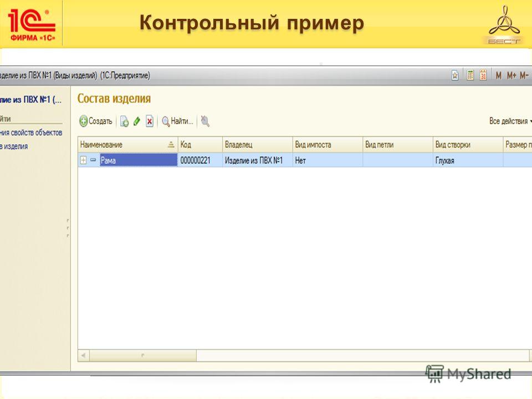Add to favorites with the star icon
Screen dimensions: 532x399
click(455, 75)
